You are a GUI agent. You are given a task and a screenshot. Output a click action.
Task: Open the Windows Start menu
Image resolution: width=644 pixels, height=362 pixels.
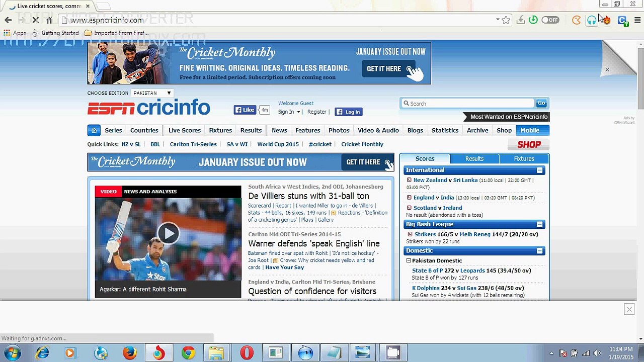pos(12,353)
